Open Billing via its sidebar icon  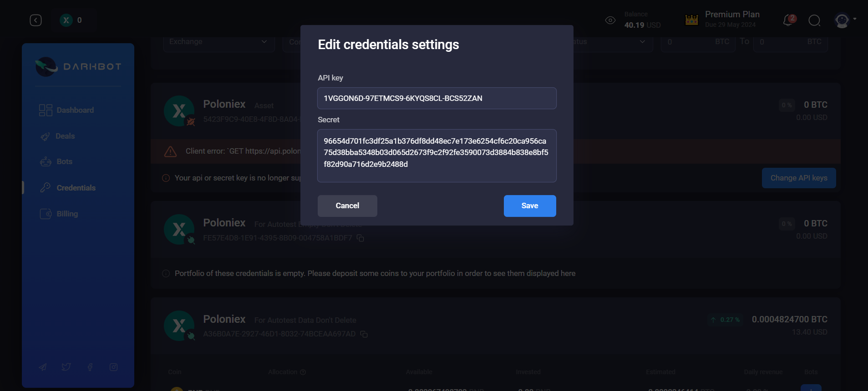click(x=46, y=213)
